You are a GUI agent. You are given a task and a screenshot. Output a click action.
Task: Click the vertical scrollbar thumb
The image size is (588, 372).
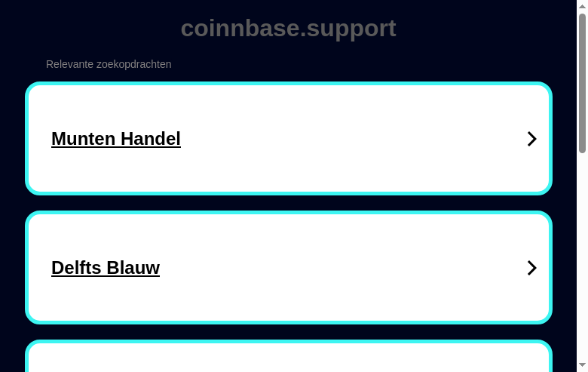582,83
